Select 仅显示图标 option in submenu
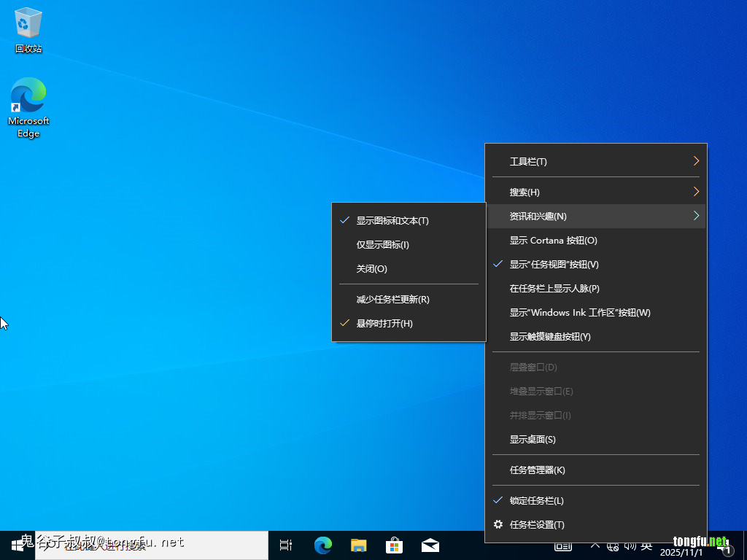 382,245
